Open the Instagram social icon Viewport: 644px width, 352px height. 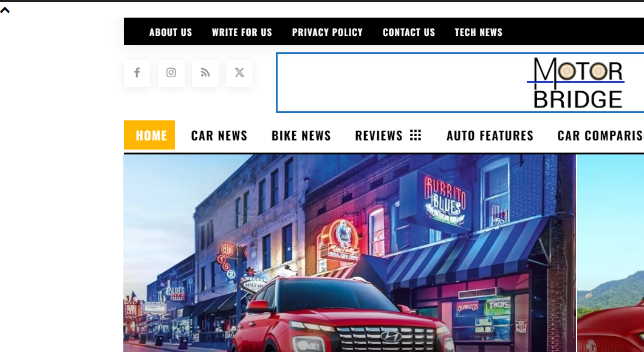[171, 73]
